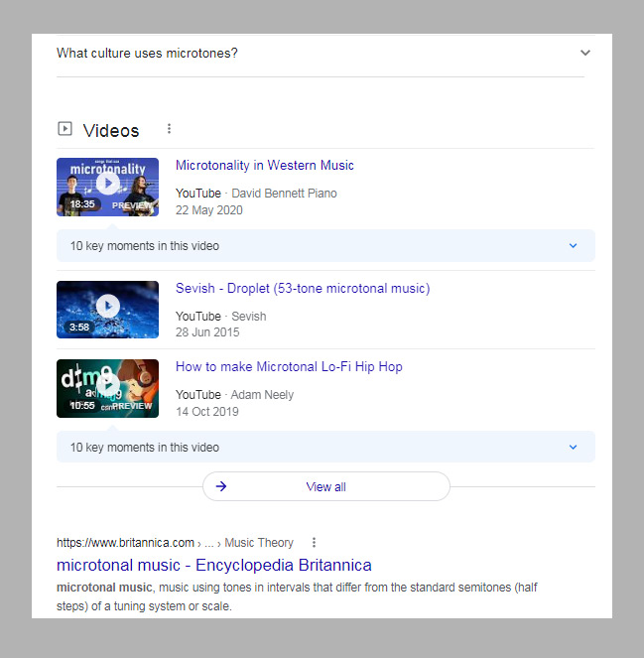
Task: Click the britannica.com URL breadcrumb
Action: click(125, 543)
